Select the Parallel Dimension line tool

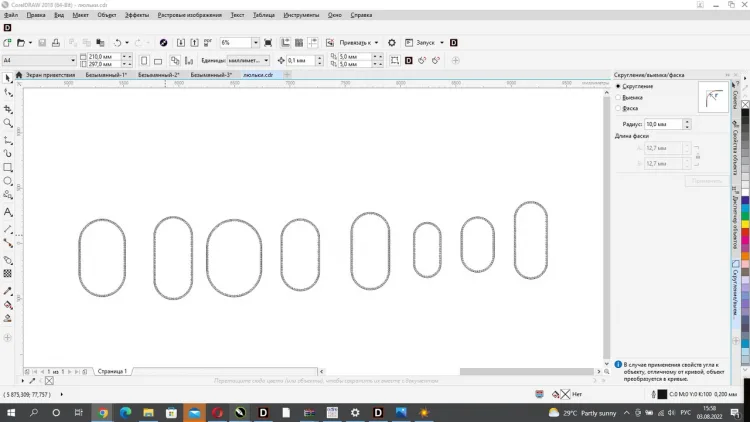(x=8, y=229)
